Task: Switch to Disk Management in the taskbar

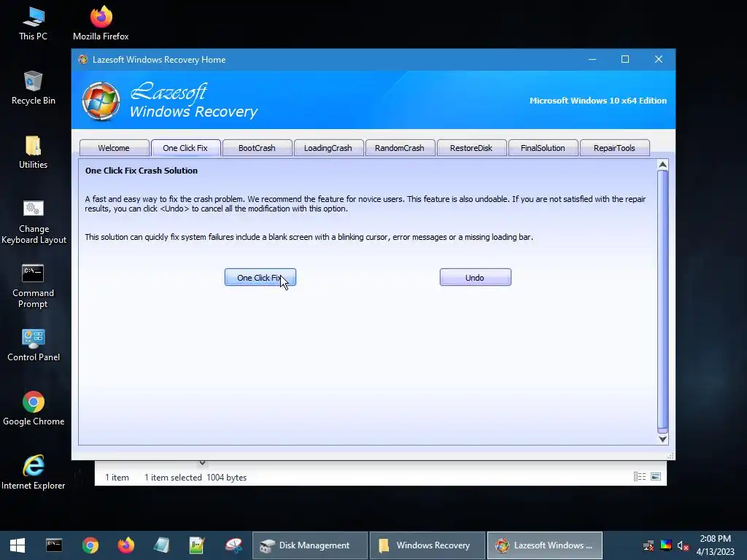Action: point(309,545)
